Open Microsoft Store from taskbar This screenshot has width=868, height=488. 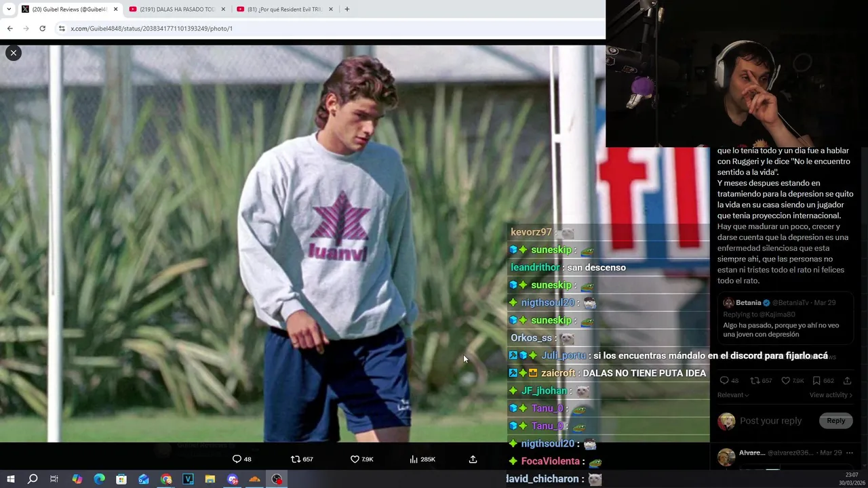[x=121, y=479]
